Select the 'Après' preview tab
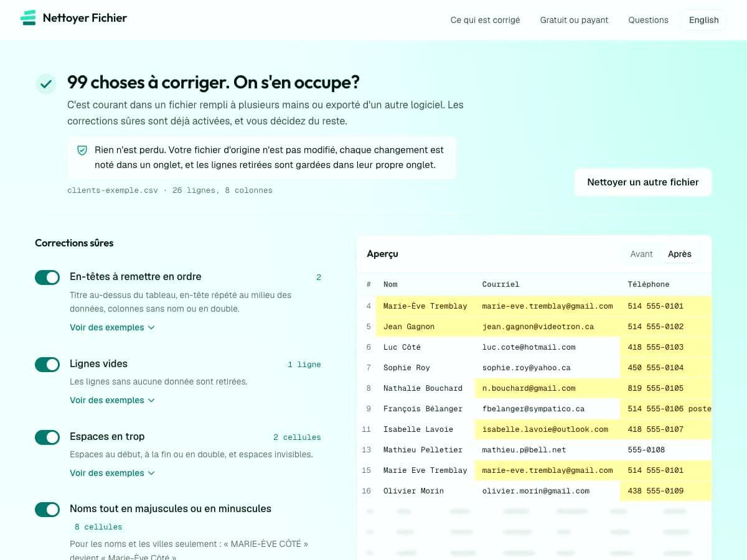747x560 pixels. click(680, 254)
